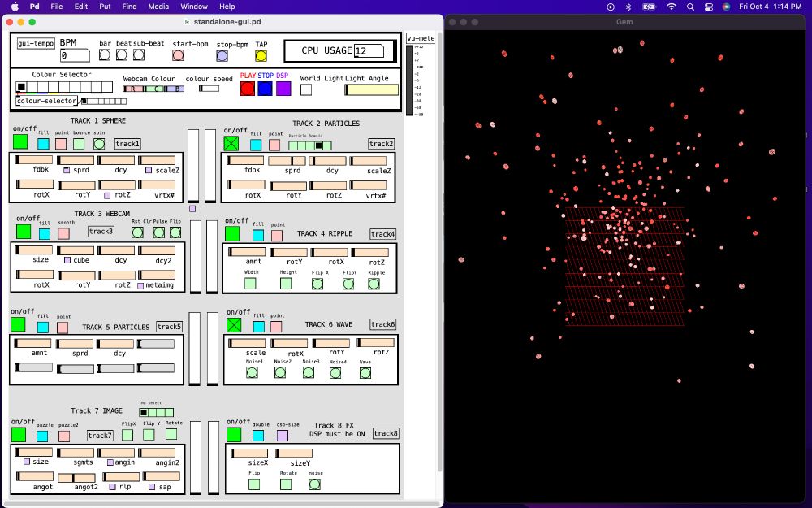Open the Media menu

[158, 7]
